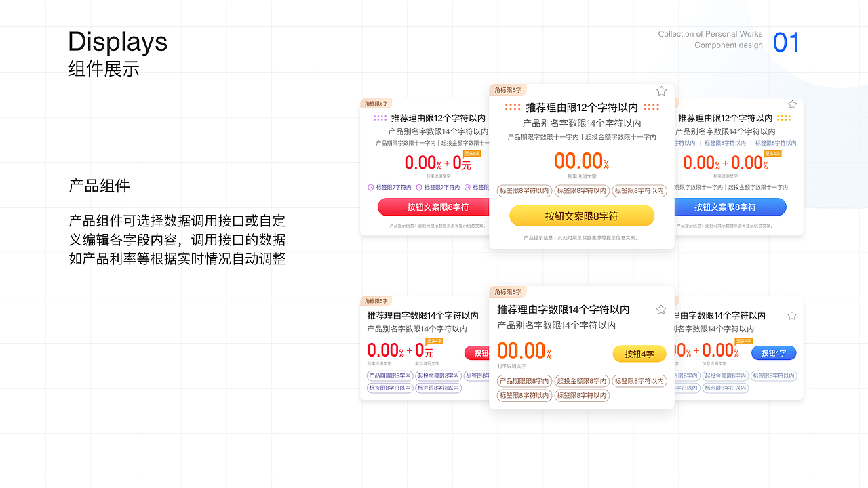The height and width of the screenshot is (488, 868).
Task: Click the orange 00.00% rate on the bottom center card
Action: click(x=524, y=351)
